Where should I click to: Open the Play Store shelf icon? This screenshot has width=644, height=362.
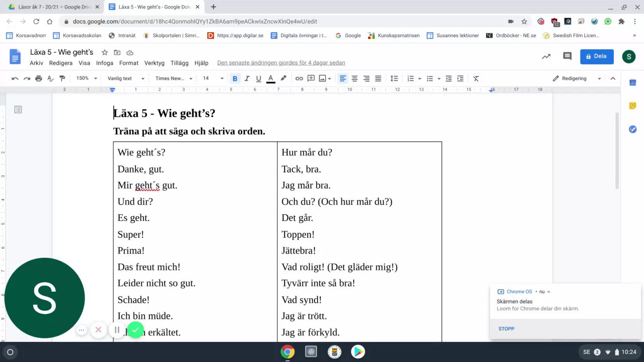pos(358,352)
